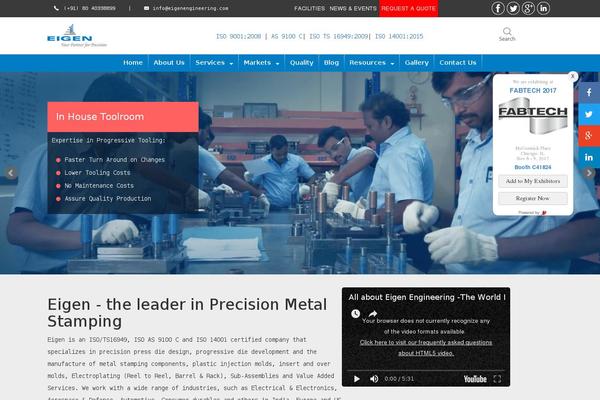The image size is (600, 400).
Task: Click the phone icon in the top bar
Action: pyautogui.click(x=56, y=8)
